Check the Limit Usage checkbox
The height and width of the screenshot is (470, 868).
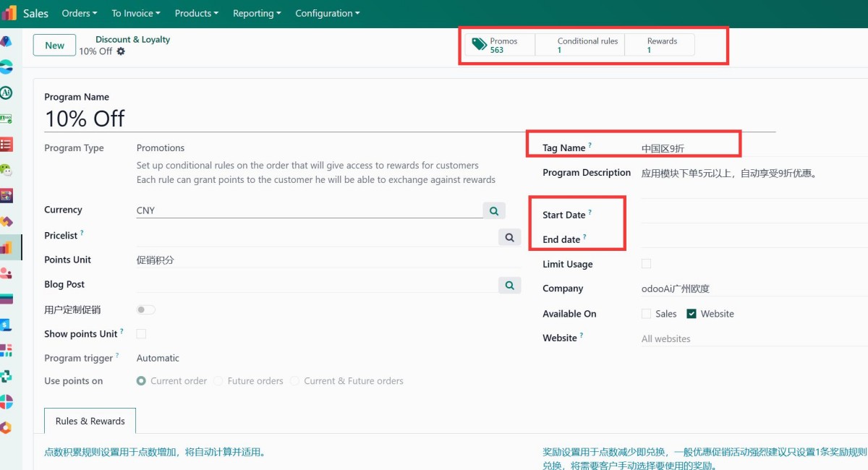tap(646, 264)
